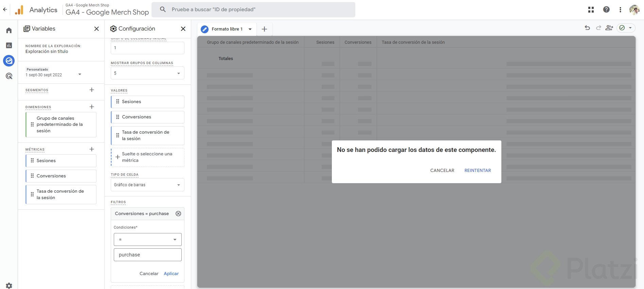Add a new dimension with plus icon
The height and width of the screenshot is (289, 644).
tap(92, 107)
